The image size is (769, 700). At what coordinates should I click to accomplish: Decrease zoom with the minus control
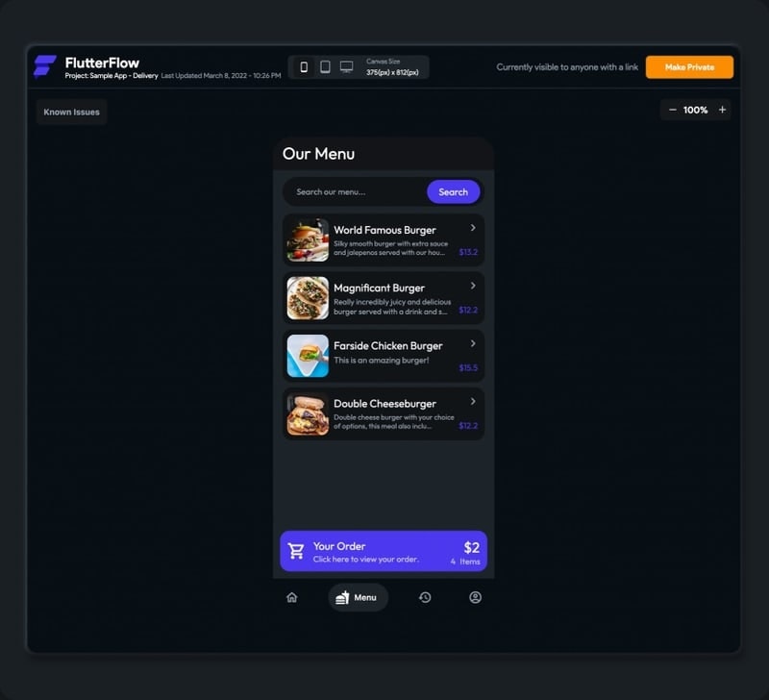point(672,110)
